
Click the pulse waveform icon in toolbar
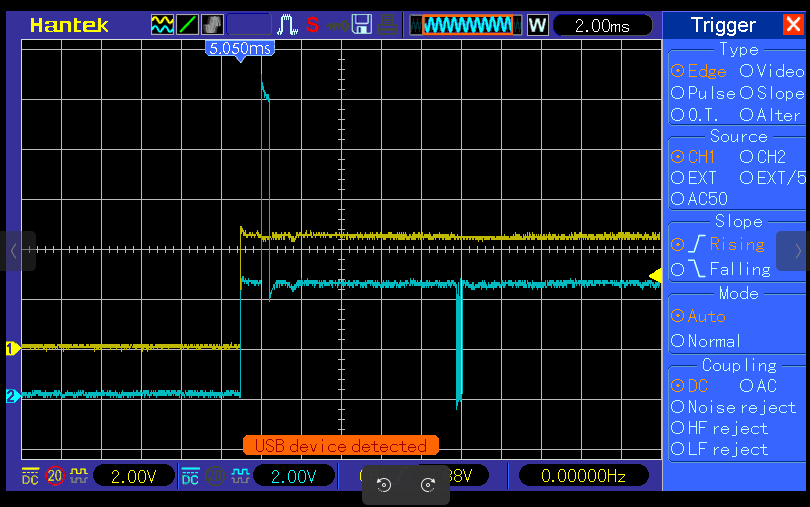coord(288,25)
